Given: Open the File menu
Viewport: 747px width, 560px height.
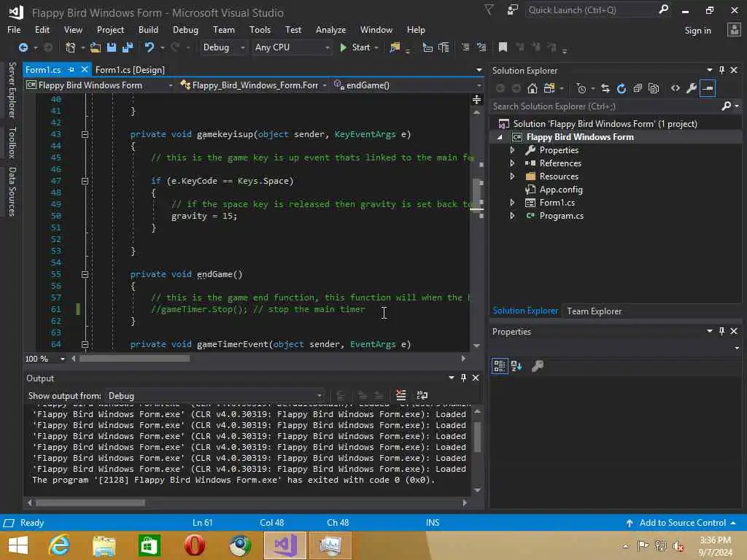Looking at the screenshot, I should [x=14, y=29].
